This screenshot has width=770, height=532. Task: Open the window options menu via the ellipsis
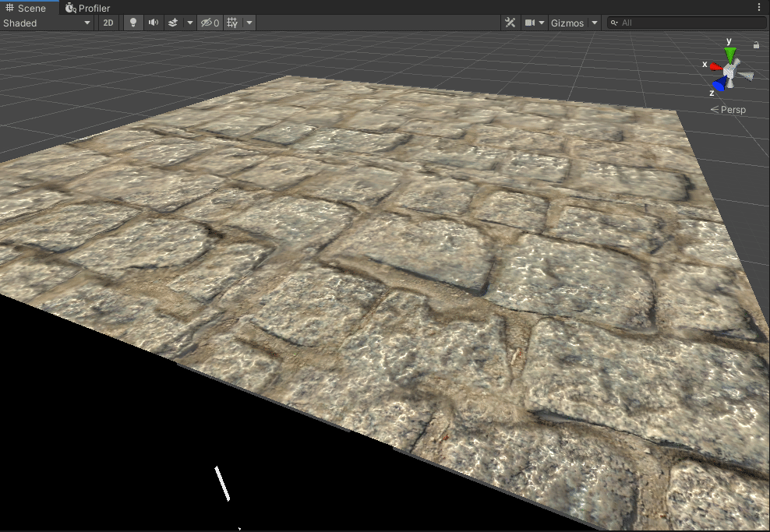click(760, 6)
